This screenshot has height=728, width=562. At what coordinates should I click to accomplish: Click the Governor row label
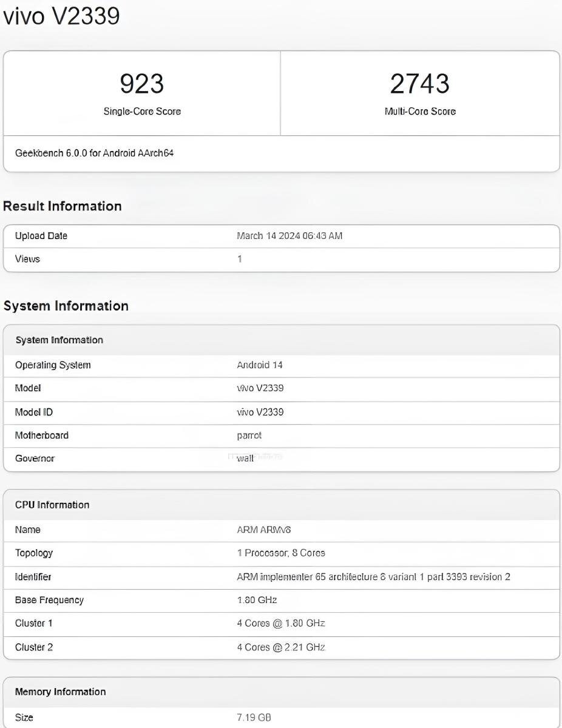[x=35, y=459]
